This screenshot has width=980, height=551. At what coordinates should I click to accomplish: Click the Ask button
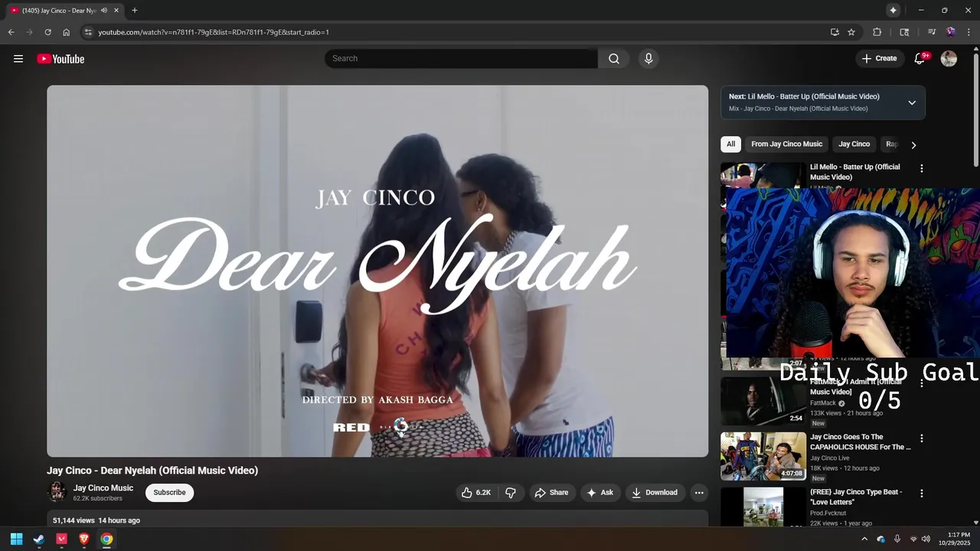click(599, 493)
